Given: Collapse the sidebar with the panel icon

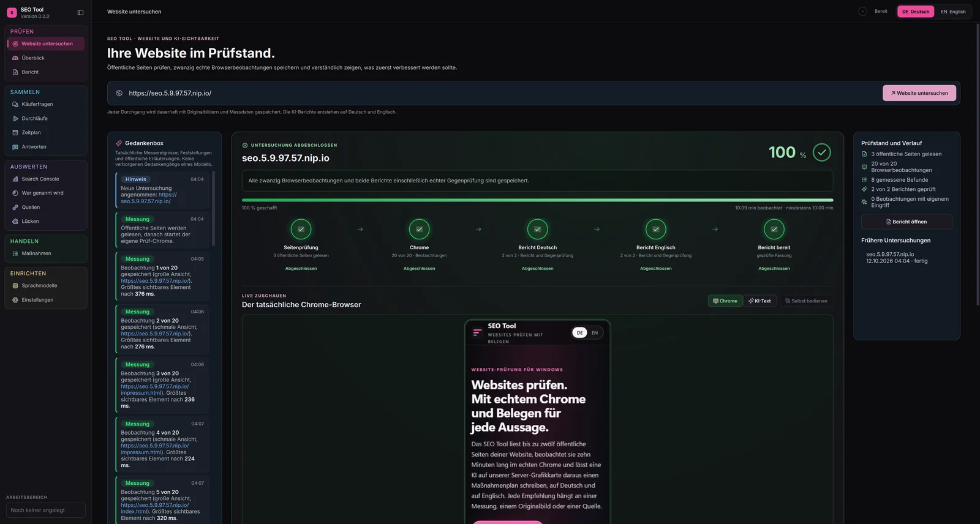Looking at the screenshot, I should [x=80, y=12].
